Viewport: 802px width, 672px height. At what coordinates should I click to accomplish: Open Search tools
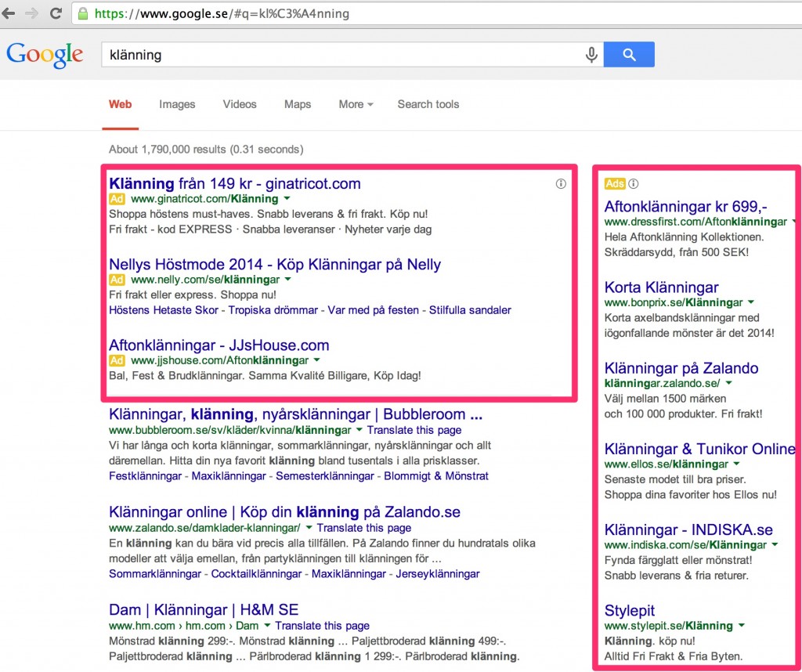pos(428,104)
